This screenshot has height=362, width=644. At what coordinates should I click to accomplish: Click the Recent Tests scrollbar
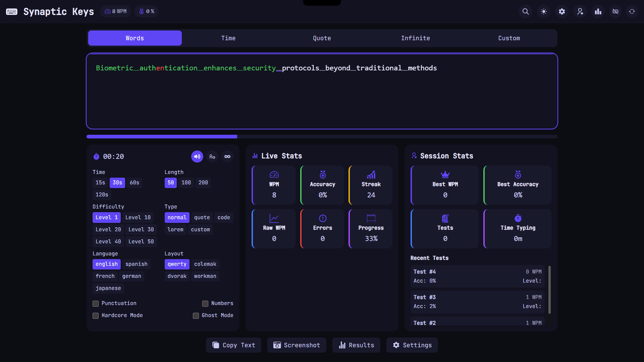coord(549,290)
